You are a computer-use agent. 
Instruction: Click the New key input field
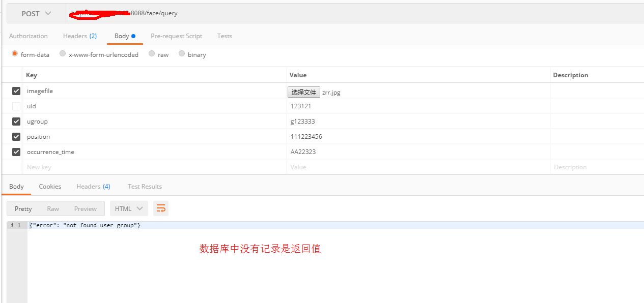click(153, 167)
